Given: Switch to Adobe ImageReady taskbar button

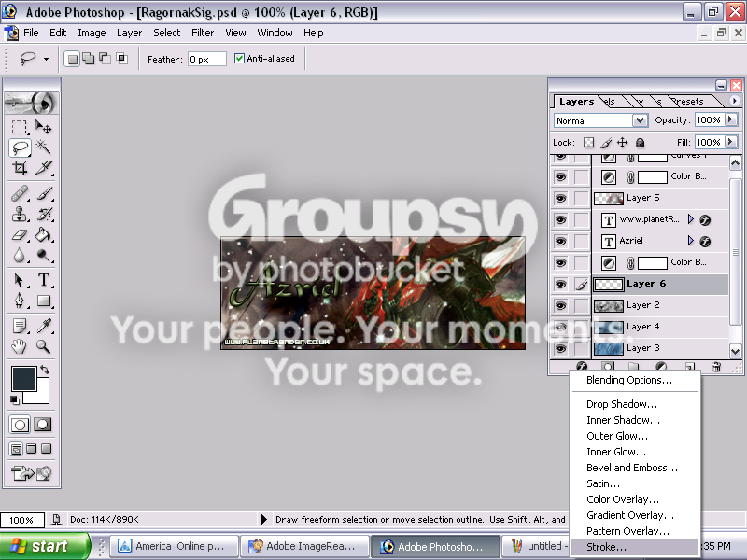Looking at the screenshot, I should pyautogui.click(x=304, y=546).
